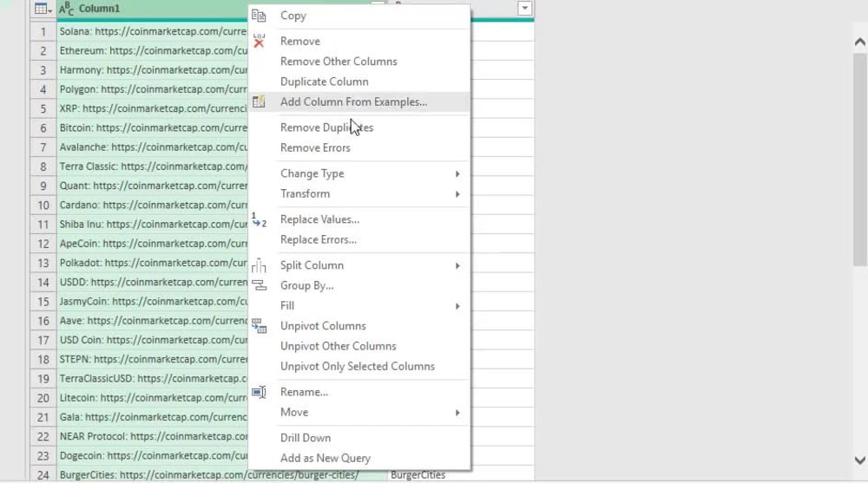The image size is (868, 483).
Task: Click BurgerCities value in second column
Action: coord(418,474)
